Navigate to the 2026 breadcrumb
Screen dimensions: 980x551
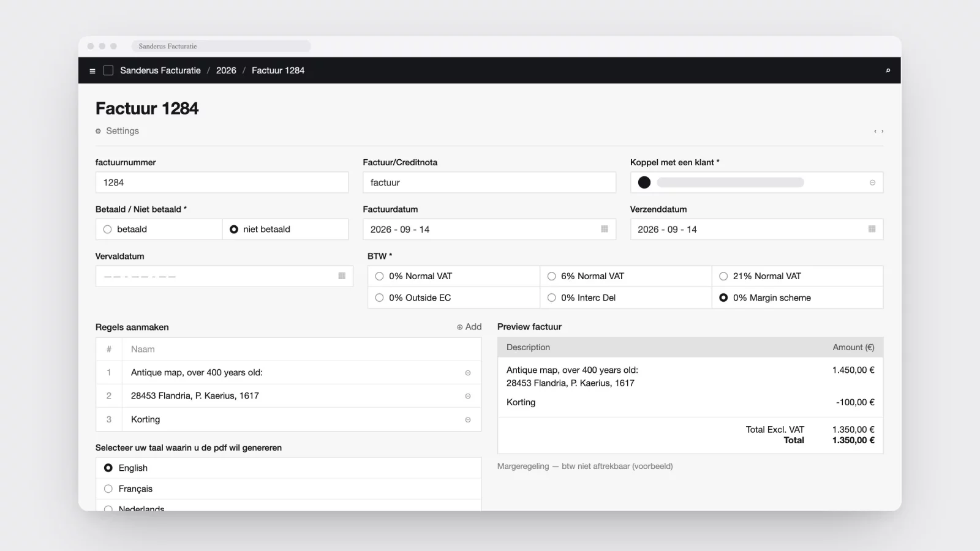(x=226, y=70)
